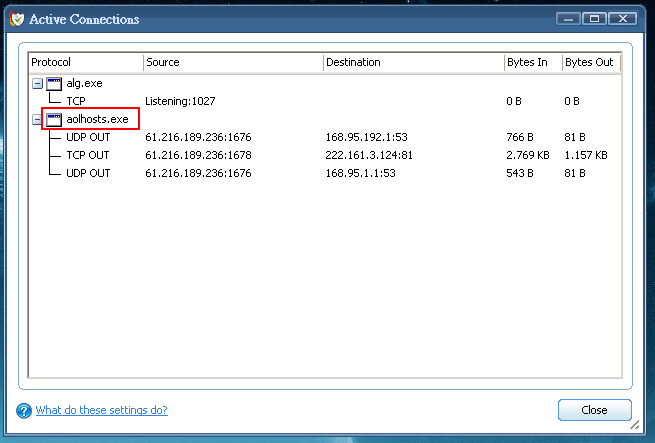Click the Close button
The image size is (655, 443).
pyautogui.click(x=594, y=410)
